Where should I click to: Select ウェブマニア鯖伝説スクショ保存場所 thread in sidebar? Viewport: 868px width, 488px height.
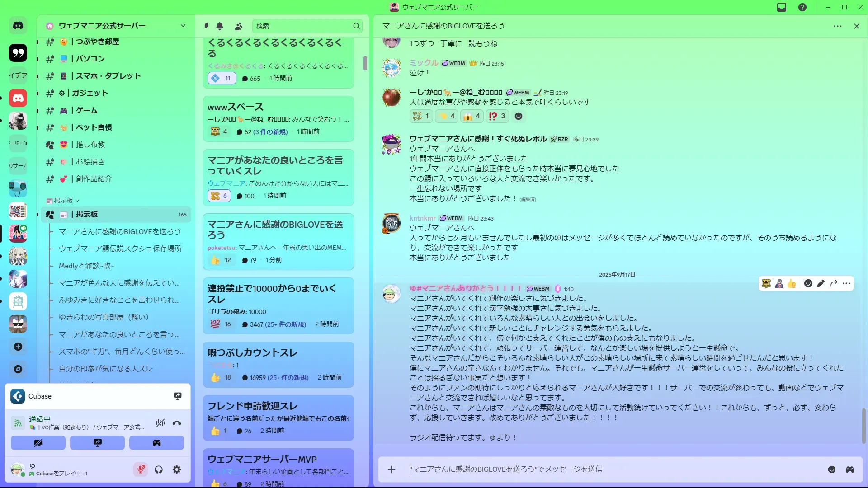[x=120, y=249]
